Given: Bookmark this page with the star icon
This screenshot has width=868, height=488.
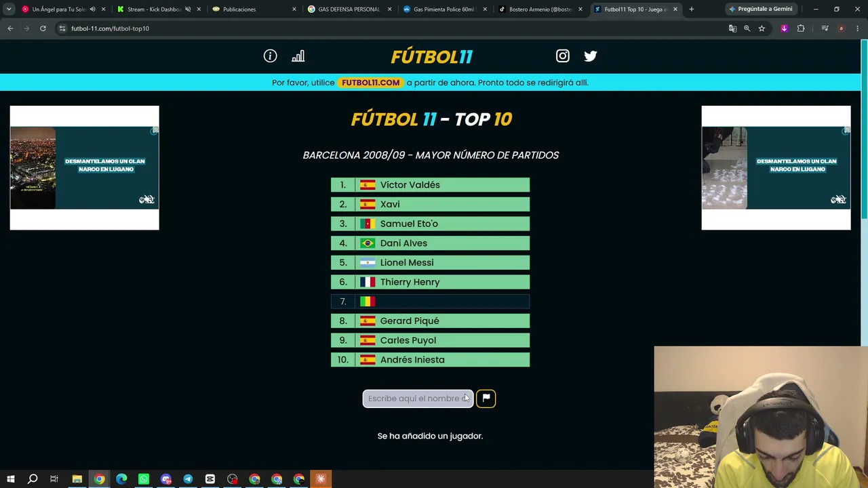Looking at the screenshot, I should 762,28.
